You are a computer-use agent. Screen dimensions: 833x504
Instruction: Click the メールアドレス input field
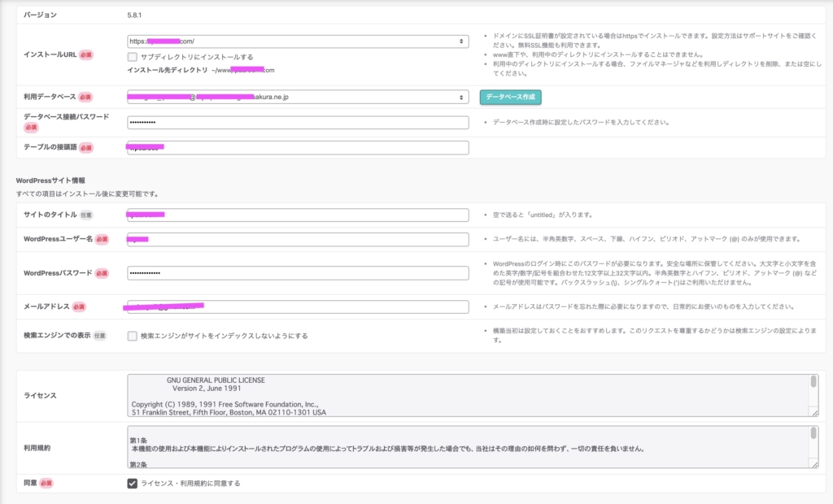[298, 306]
